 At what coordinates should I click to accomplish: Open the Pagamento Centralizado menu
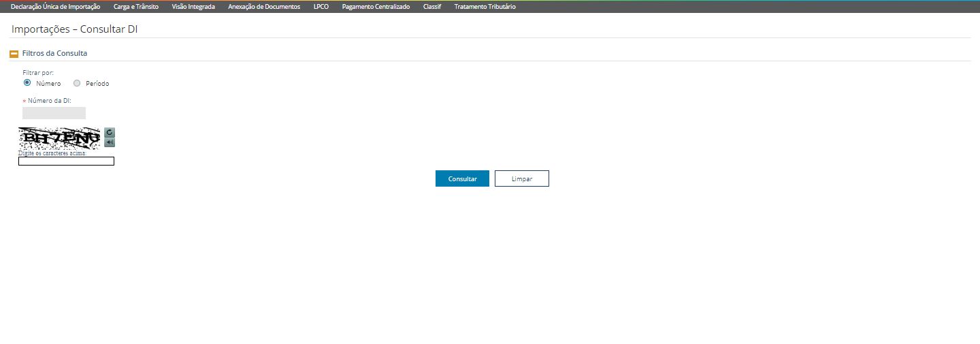[x=376, y=7]
